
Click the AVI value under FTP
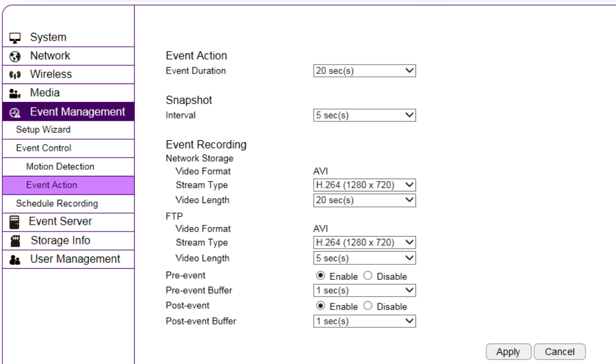(321, 229)
